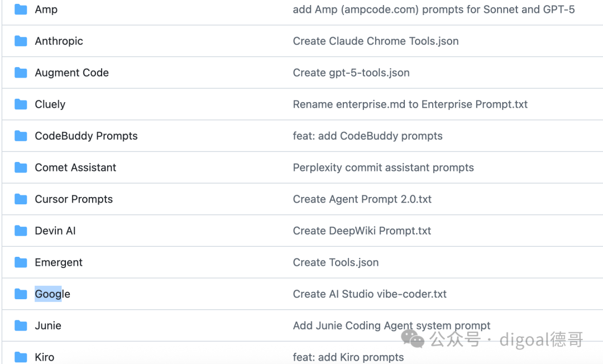Open the Amp folder

click(x=46, y=9)
